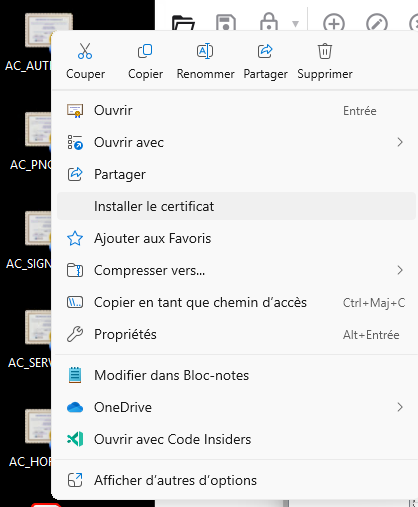
Task: Select the AC_SIGN certificate file thumbnail
Action: point(38,228)
